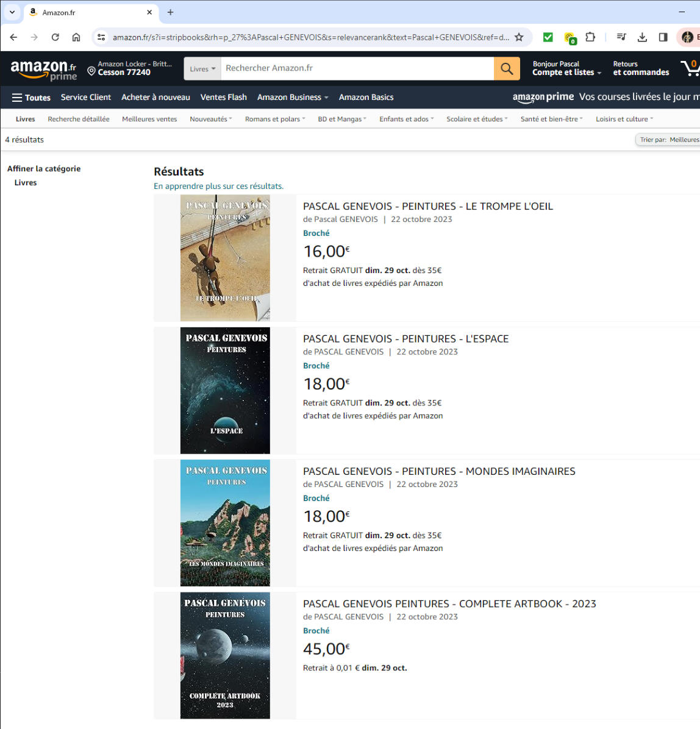
Task: Open the Extensions puzzle icon
Action: 590,37
